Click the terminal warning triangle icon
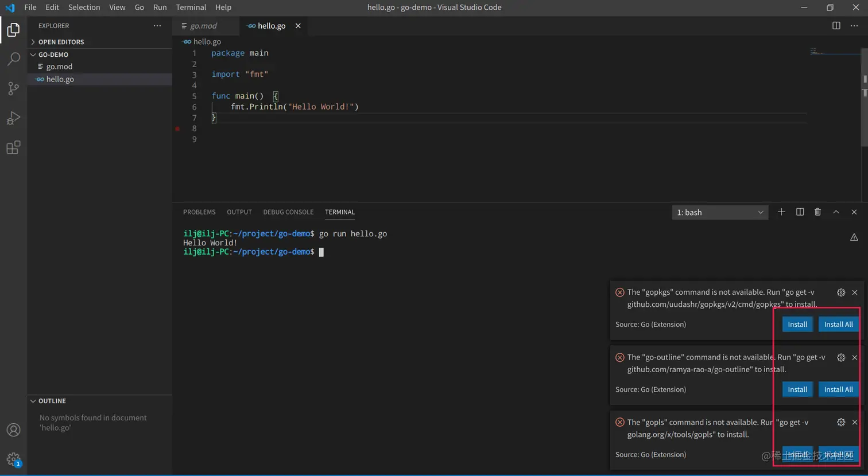Screen dimensions: 868x476 coord(854,237)
